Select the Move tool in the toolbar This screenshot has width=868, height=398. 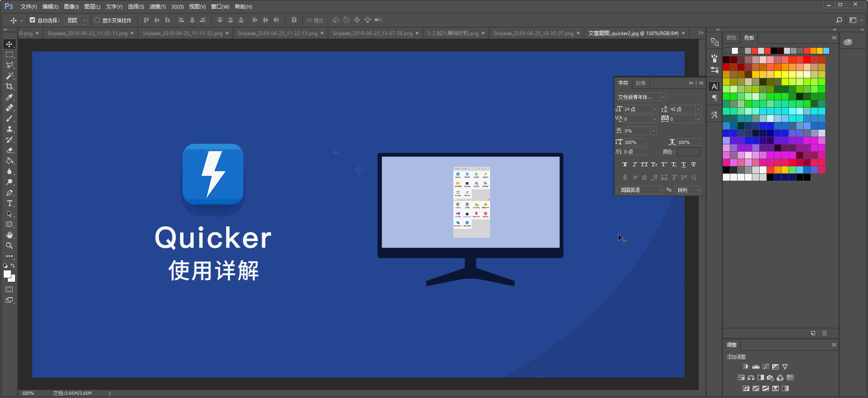point(9,44)
